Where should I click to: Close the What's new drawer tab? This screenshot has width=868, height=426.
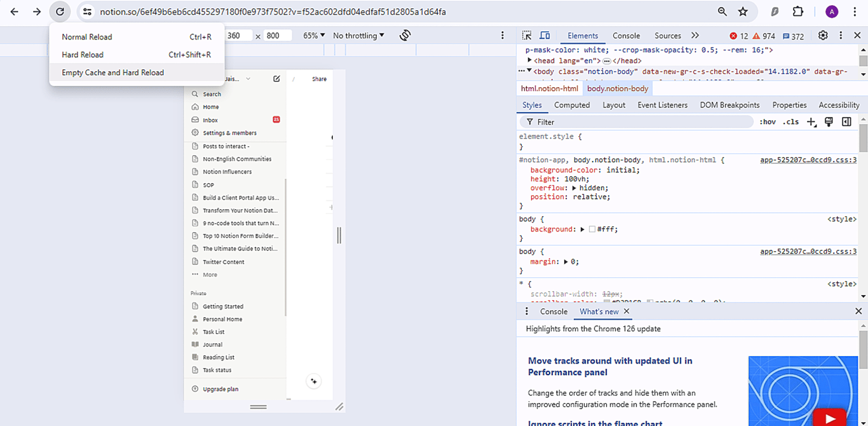point(627,312)
